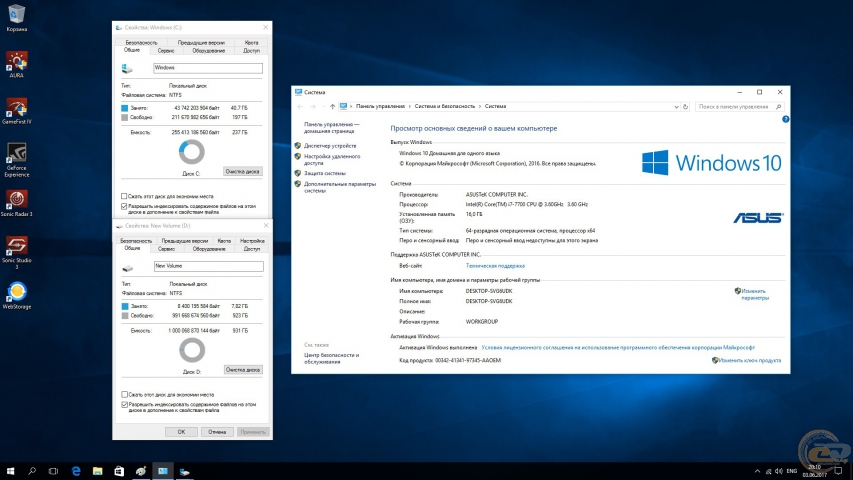Toggle file indexing checkbox for disk D:

pos(125,405)
